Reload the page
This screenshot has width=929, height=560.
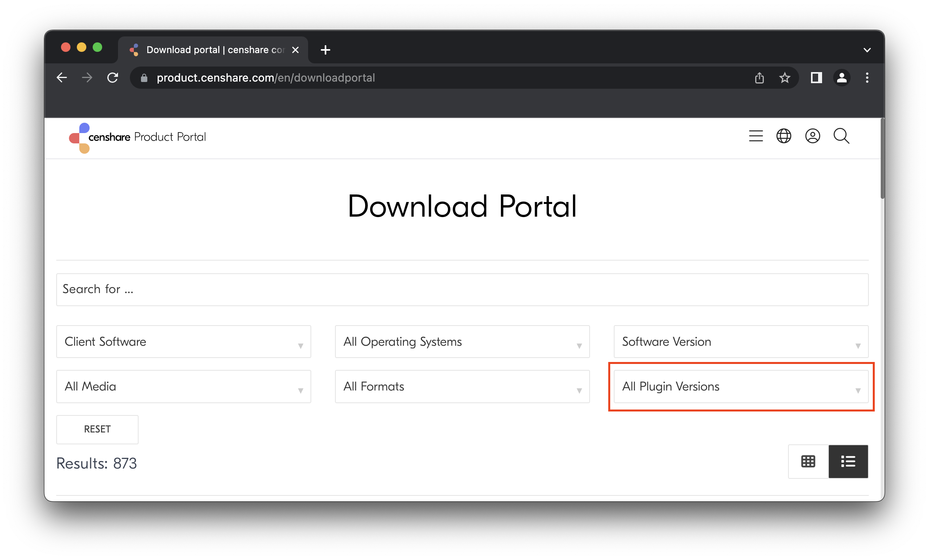point(113,78)
